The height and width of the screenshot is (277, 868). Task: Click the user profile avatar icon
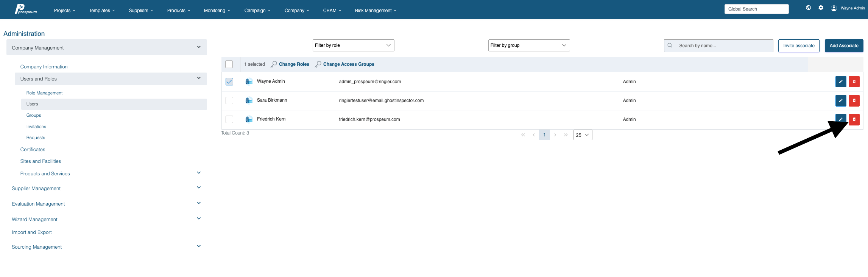tap(834, 8)
